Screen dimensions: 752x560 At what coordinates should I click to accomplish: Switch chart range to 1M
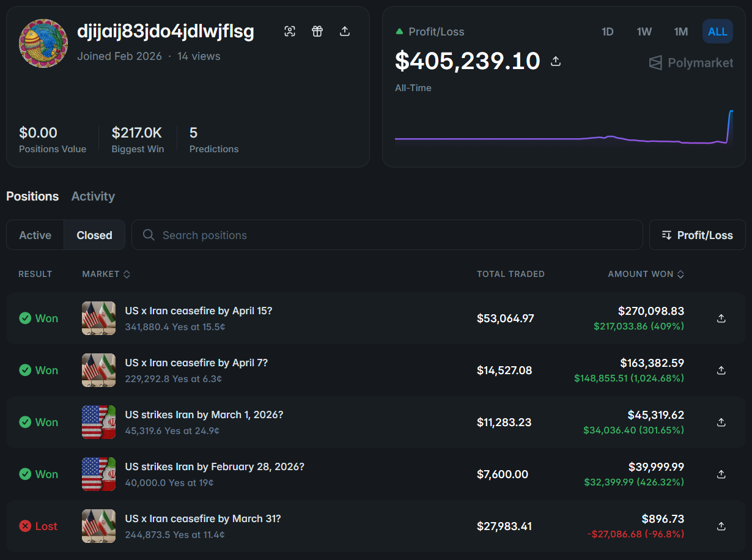680,32
